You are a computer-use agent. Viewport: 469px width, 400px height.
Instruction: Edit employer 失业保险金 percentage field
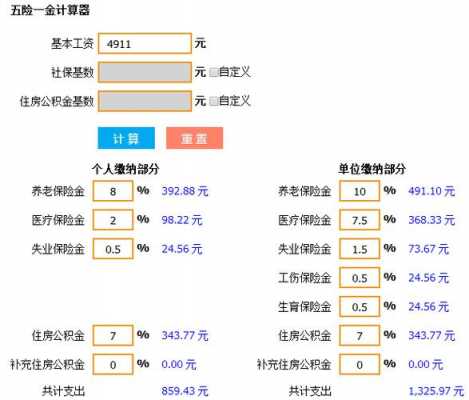359,249
